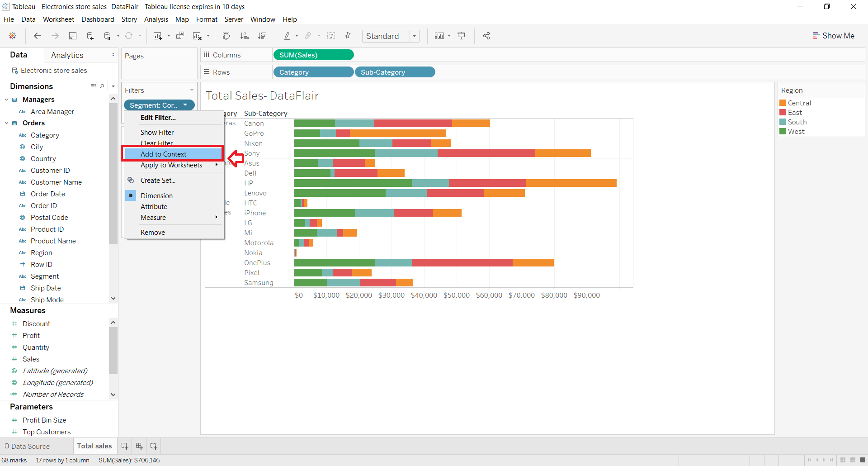The image size is (868, 466).
Task: Swap rows and columns
Action: 226,36
